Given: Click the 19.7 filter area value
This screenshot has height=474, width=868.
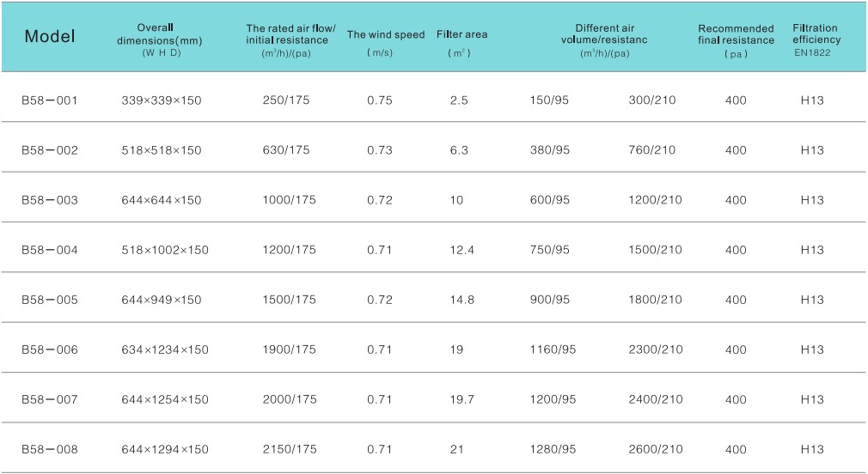Looking at the screenshot, I should coord(462,399).
